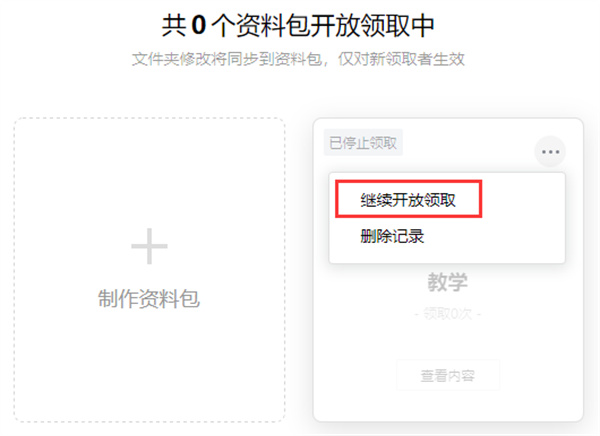Click the 已停止领取 status badge
600x436 pixels.
363,143
